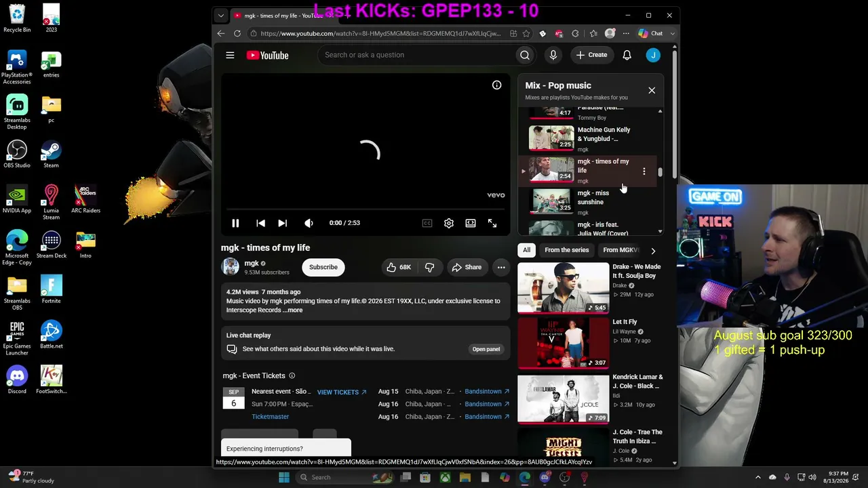Viewport: 868px width, 488px height.
Task: Toggle theater mode in the player
Action: [x=471, y=223]
